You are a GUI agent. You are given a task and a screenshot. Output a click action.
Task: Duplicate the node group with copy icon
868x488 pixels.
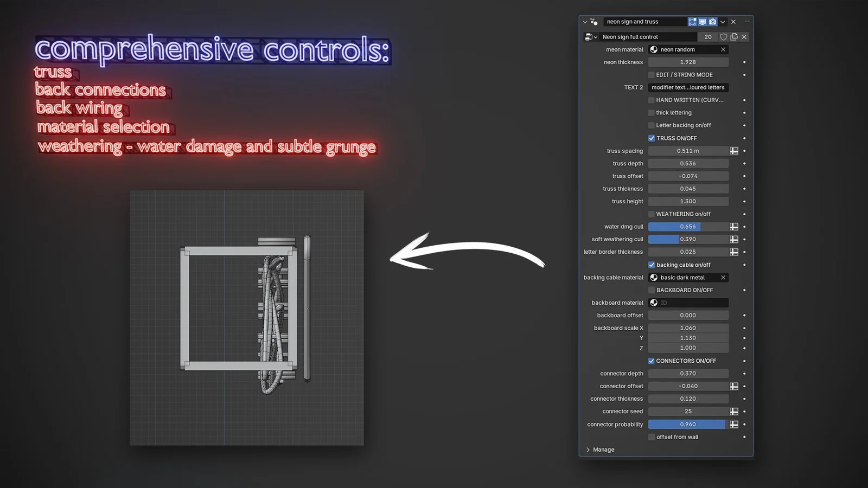coord(734,37)
